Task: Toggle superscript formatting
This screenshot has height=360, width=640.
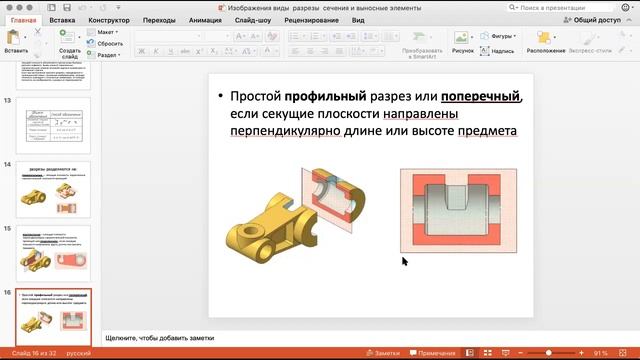Action: [x=199, y=51]
